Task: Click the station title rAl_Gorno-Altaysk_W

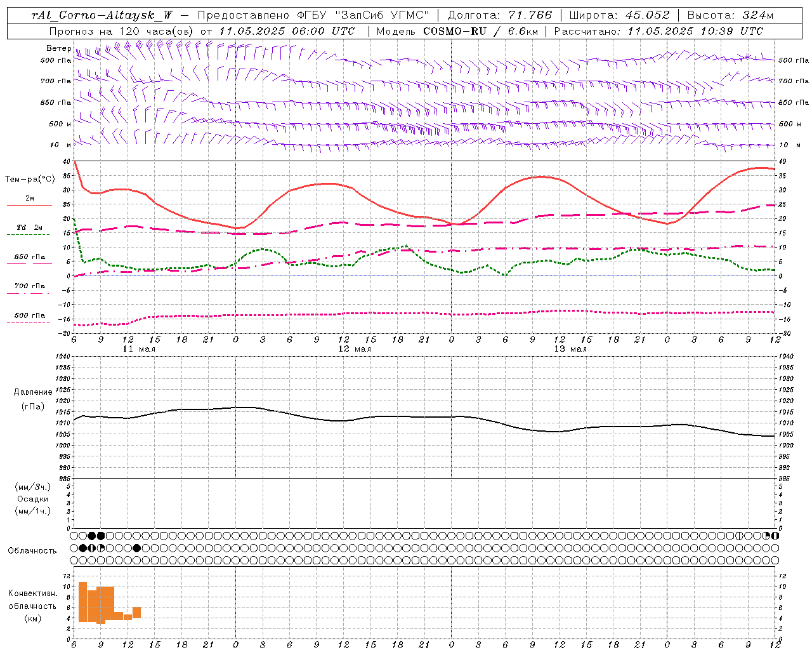Action: click(103, 15)
